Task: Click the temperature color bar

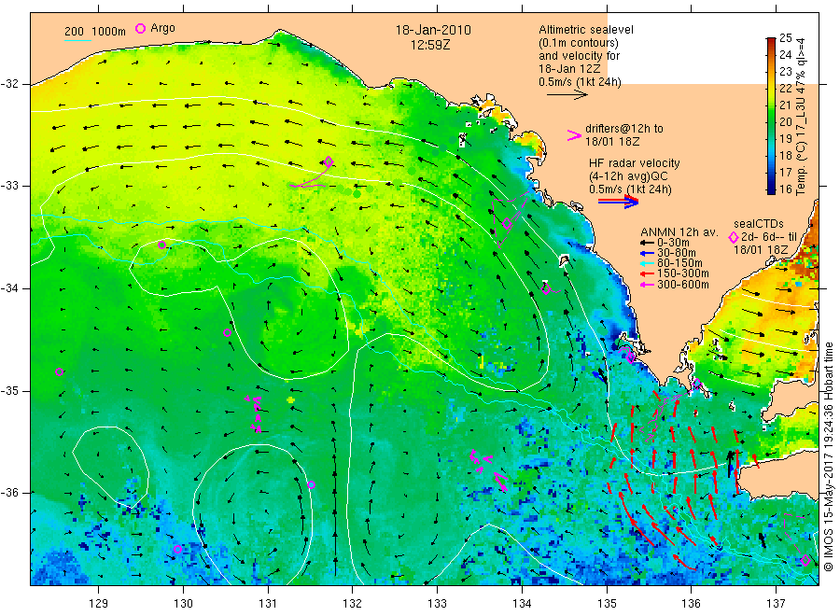Action: (771, 115)
